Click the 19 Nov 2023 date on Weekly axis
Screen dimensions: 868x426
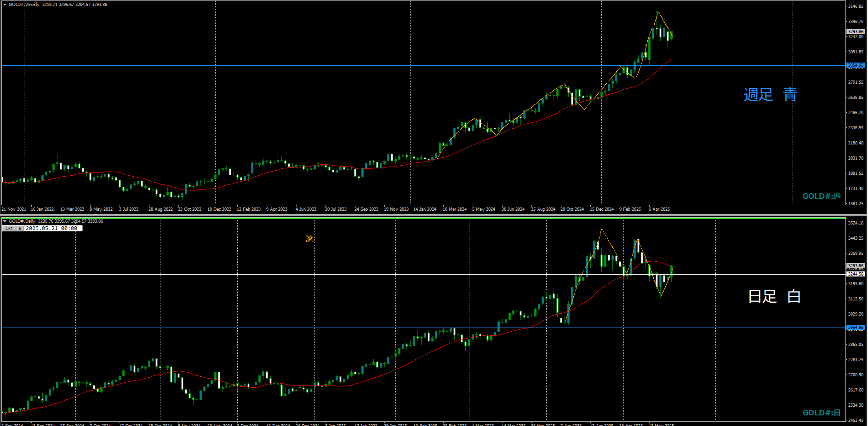[x=396, y=209]
